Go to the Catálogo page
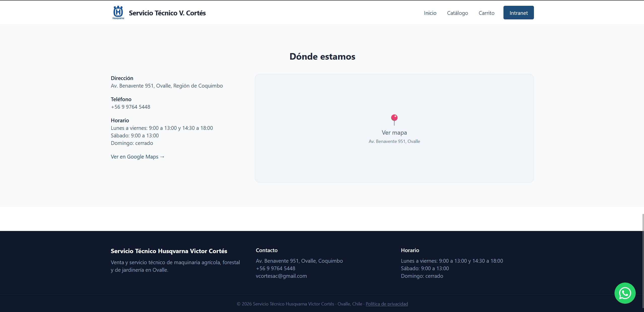The image size is (644, 312). pyautogui.click(x=457, y=13)
